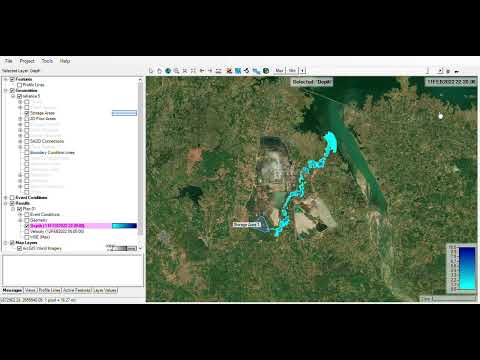Collapse the Map Layers node

(x=6, y=243)
